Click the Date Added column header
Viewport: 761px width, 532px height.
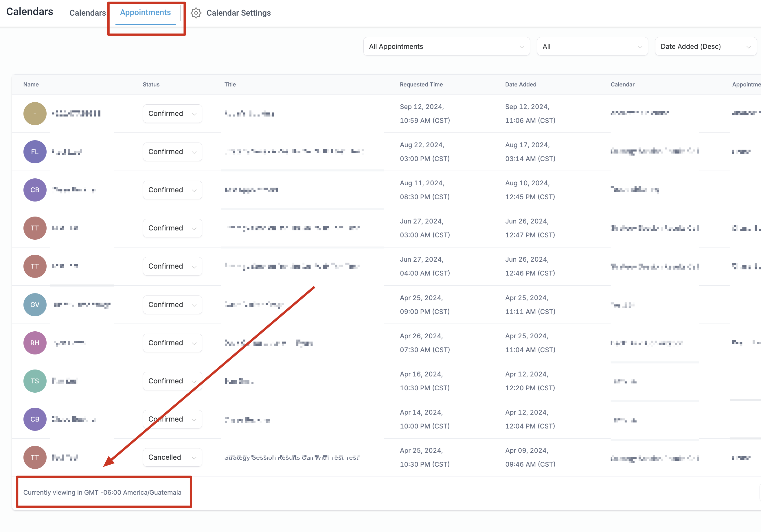[x=520, y=84]
